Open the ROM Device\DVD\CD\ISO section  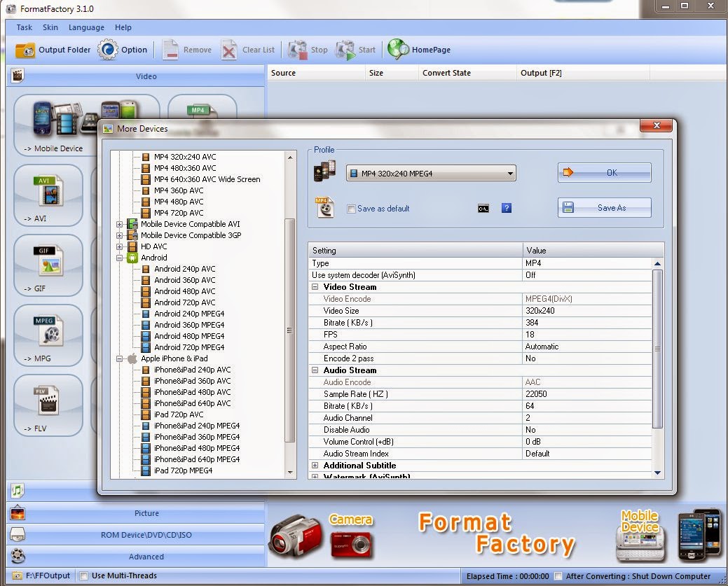[x=146, y=534]
